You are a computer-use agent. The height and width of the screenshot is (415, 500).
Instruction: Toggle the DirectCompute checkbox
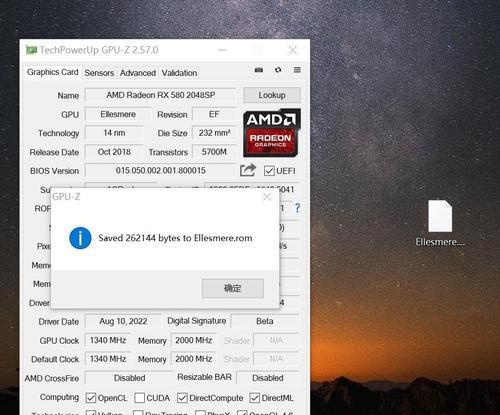click(182, 398)
